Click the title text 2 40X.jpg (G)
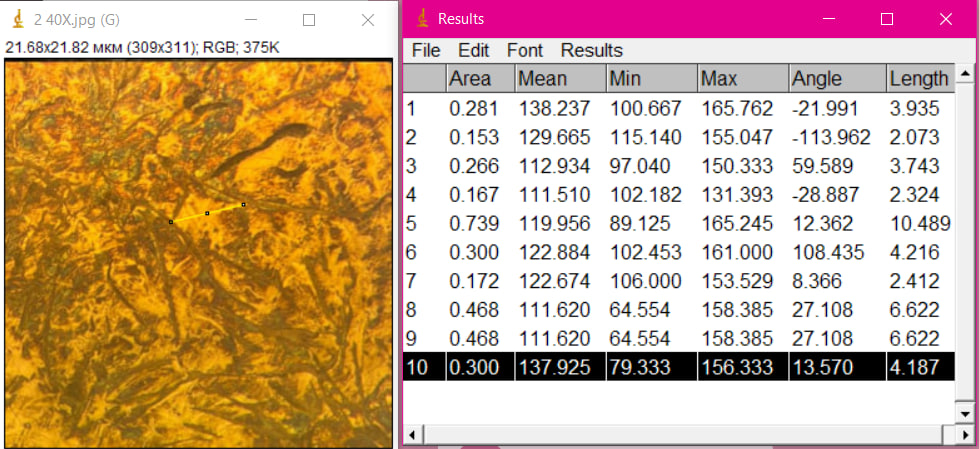 77,20
